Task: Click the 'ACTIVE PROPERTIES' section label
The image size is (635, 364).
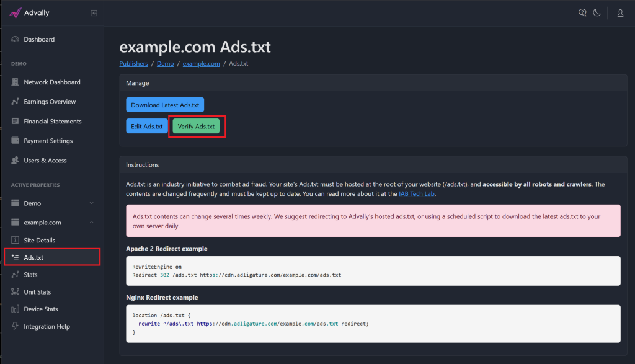Action: pyautogui.click(x=35, y=185)
